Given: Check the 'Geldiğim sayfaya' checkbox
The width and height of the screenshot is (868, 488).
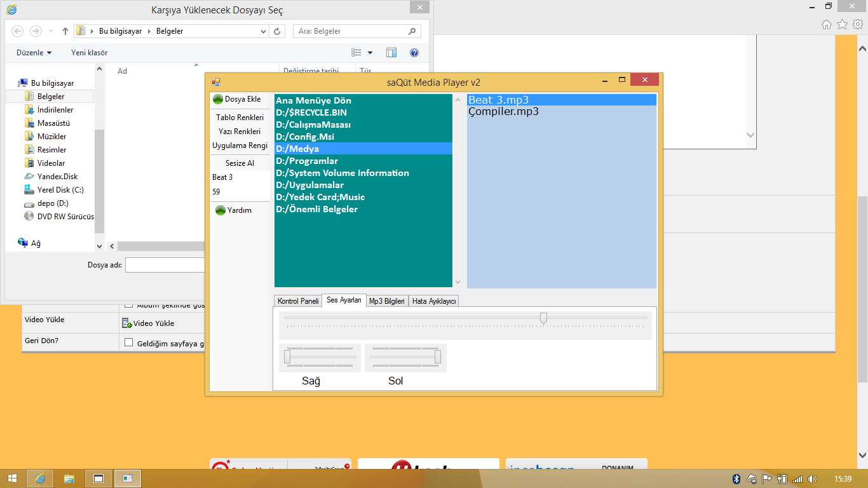Looking at the screenshot, I should click(129, 343).
